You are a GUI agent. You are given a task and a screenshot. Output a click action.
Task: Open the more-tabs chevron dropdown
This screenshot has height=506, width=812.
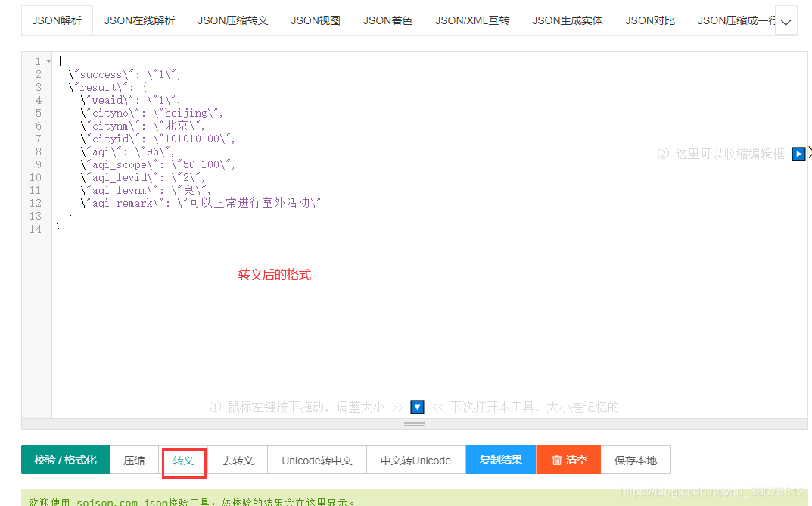(786, 20)
